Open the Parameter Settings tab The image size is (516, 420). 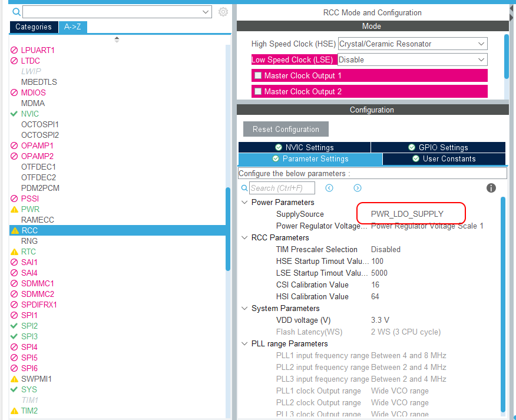(x=310, y=159)
